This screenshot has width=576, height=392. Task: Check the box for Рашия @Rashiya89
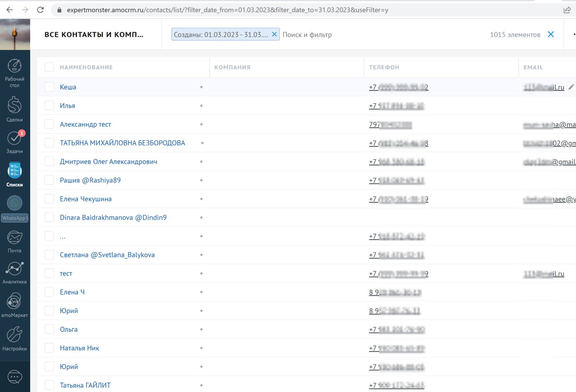pos(49,180)
